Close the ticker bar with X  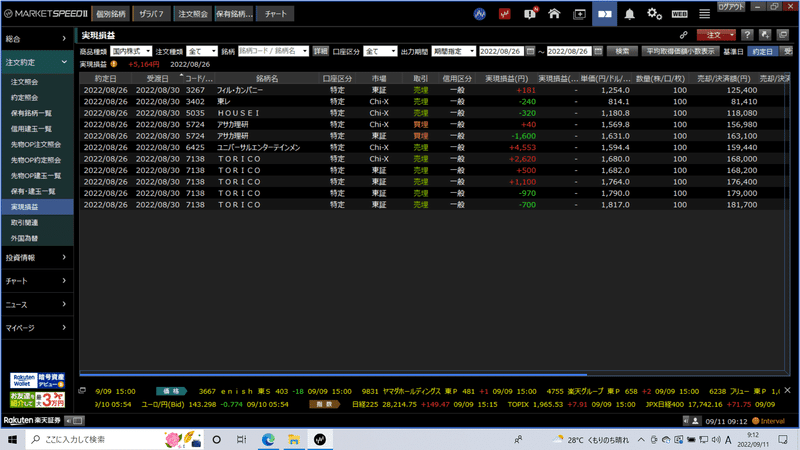[x=787, y=390]
